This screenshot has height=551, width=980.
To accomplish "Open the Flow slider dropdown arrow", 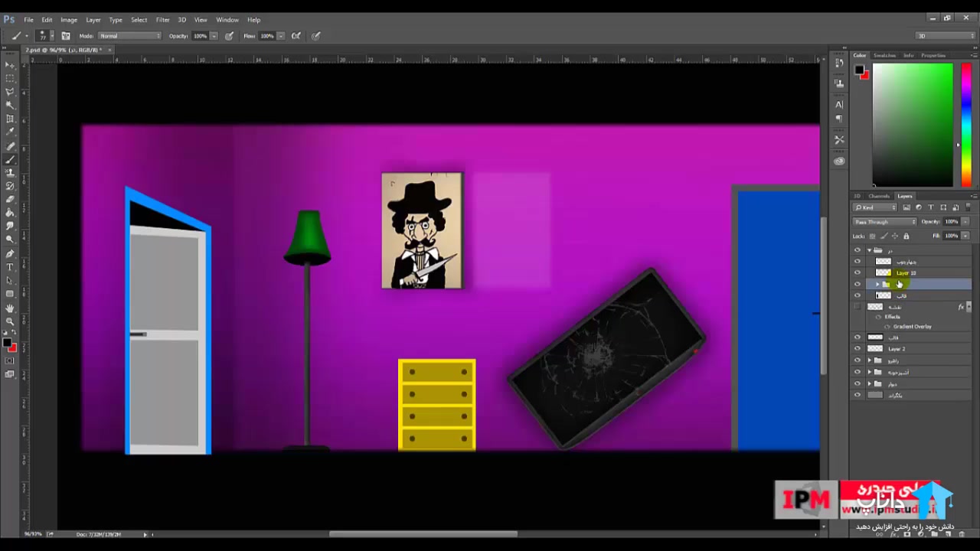I will click(x=281, y=36).
